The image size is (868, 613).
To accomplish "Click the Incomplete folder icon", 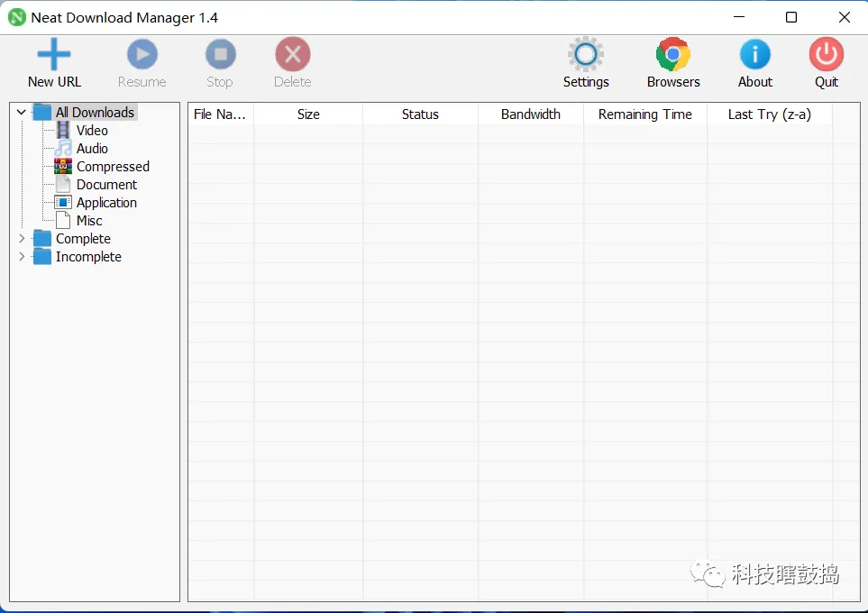I will (42, 256).
